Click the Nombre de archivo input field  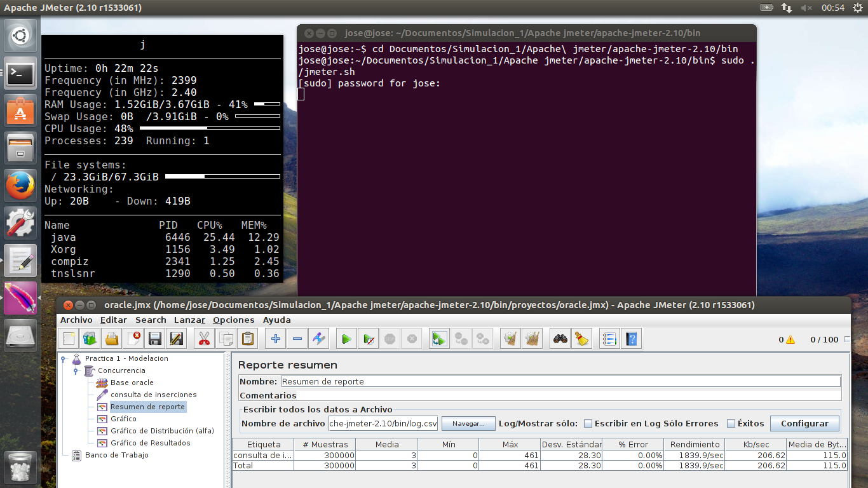coord(383,423)
